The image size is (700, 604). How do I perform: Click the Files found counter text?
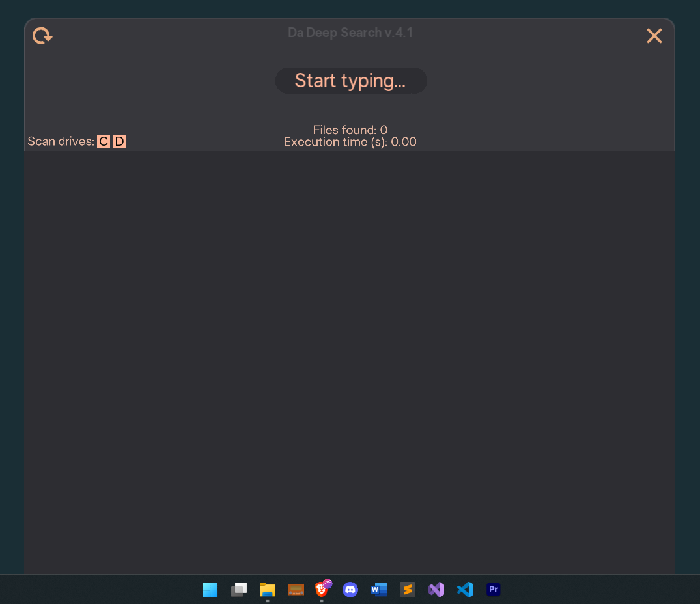[350, 130]
